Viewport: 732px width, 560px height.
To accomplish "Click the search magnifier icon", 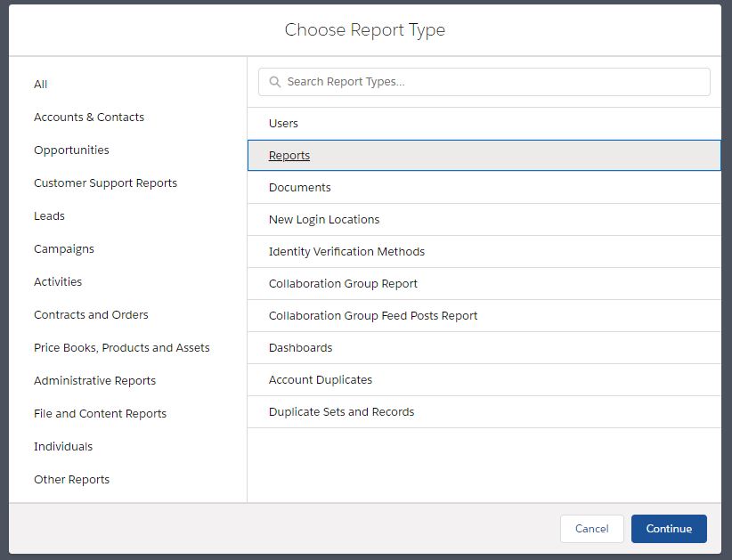I will [275, 82].
